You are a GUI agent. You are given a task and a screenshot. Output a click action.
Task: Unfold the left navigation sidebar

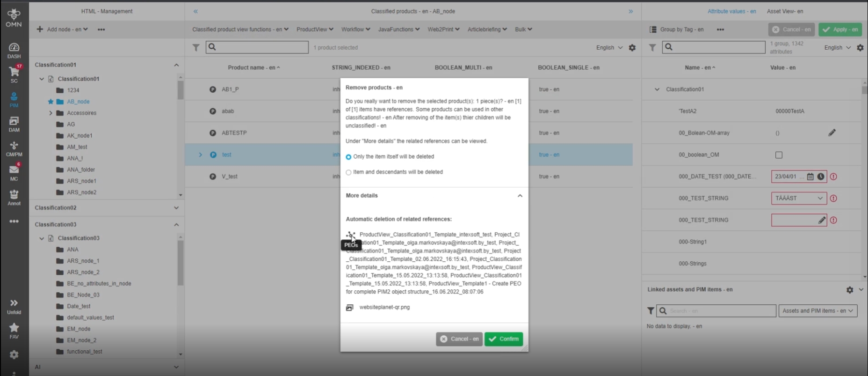14,307
